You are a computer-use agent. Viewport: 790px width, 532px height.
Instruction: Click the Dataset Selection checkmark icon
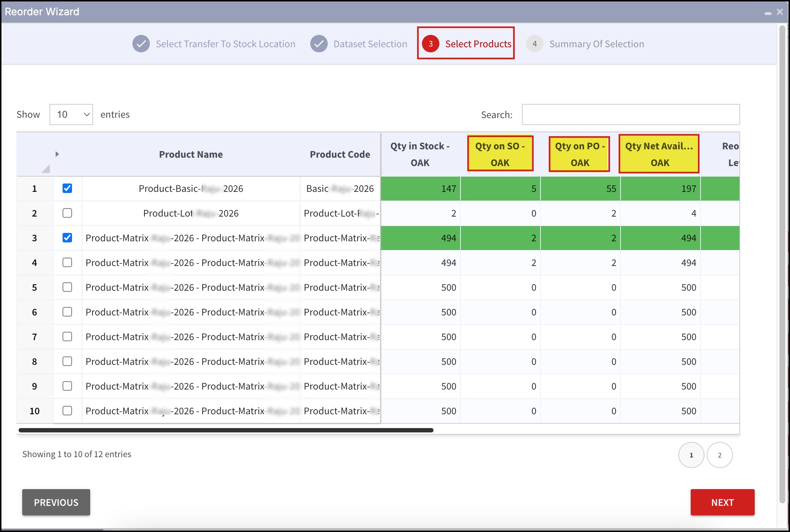click(319, 44)
